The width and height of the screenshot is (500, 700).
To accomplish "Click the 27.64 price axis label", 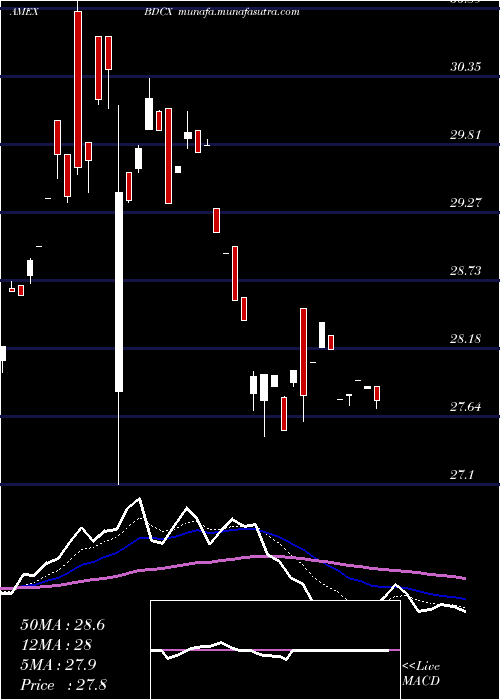I will [465, 407].
